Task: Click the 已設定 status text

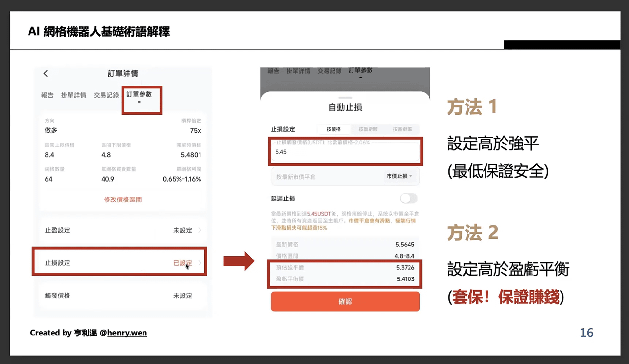Action: pos(182,263)
